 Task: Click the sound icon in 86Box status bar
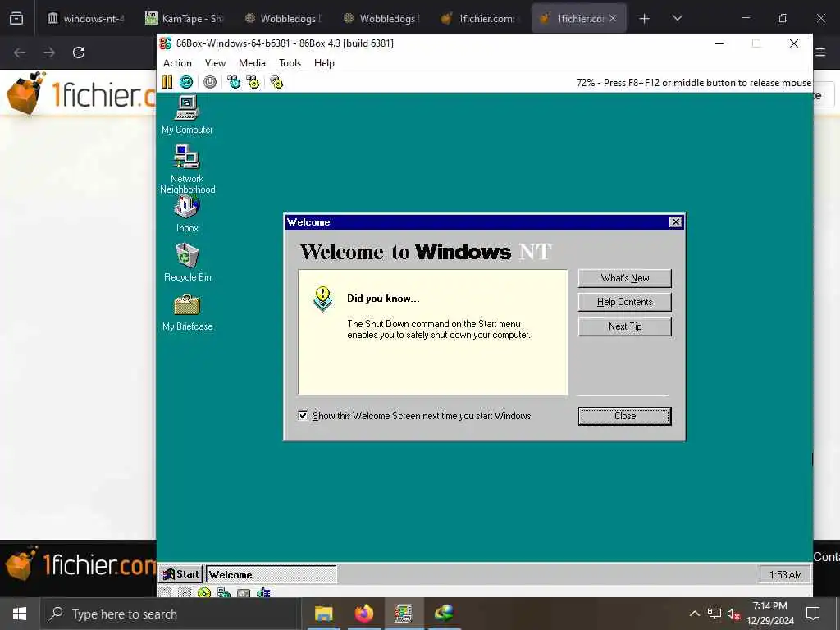263,592
